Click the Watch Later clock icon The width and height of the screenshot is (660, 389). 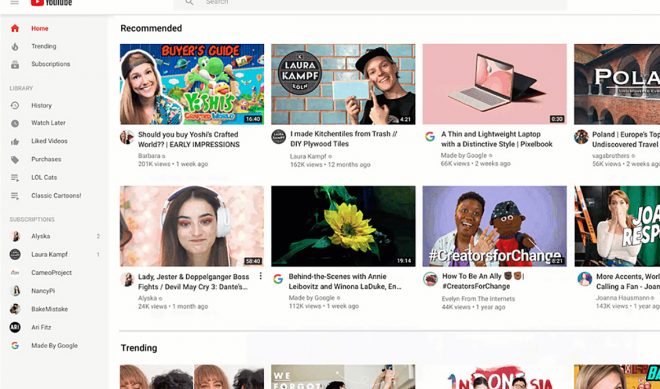click(15, 123)
